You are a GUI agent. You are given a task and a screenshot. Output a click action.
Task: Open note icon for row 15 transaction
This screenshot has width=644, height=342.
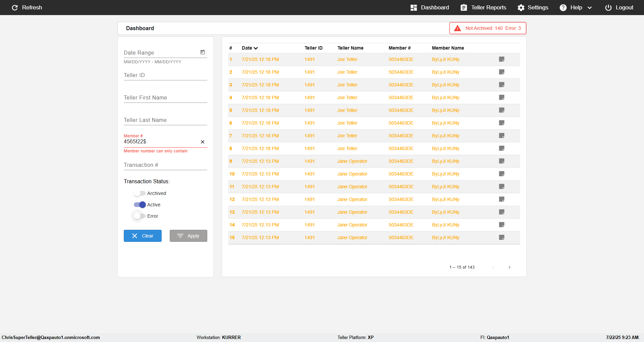(x=502, y=237)
